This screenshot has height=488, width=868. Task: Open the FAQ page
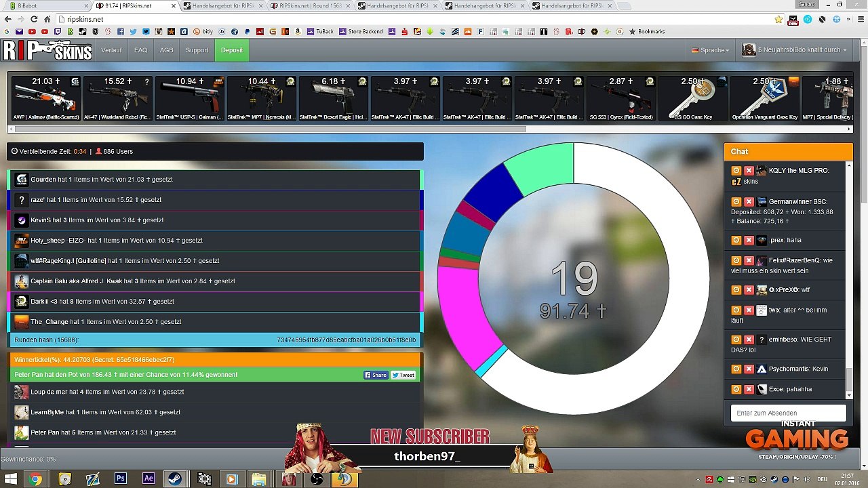140,50
